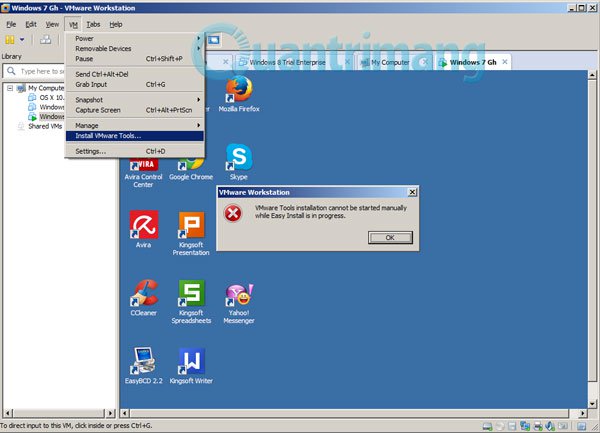
Task: Collapse the My Computer tree node
Action: pyautogui.click(x=11, y=87)
